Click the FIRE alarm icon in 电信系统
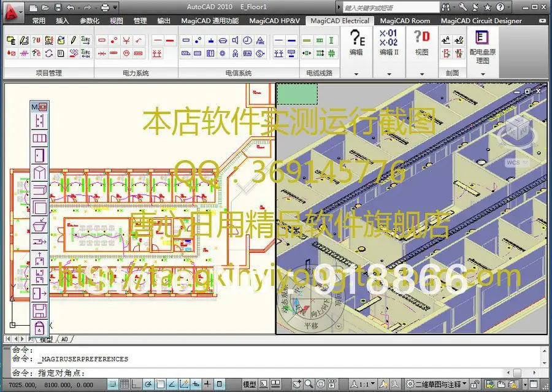Image resolution: width=552 pixels, height=392 pixels. click(260, 40)
